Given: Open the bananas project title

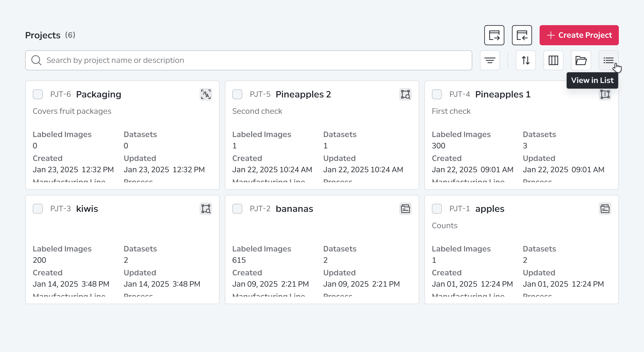Looking at the screenshot, I should 294,209.
